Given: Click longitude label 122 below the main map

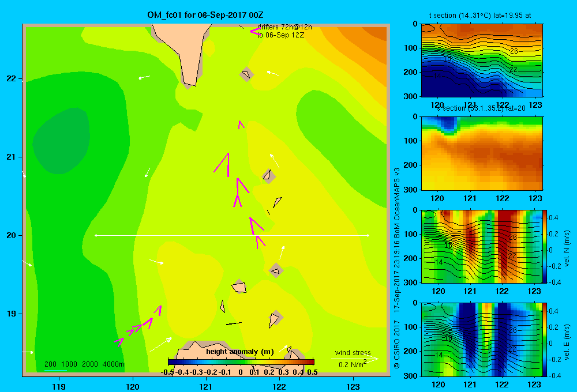Looking at the screenshot, I should 279,386.
